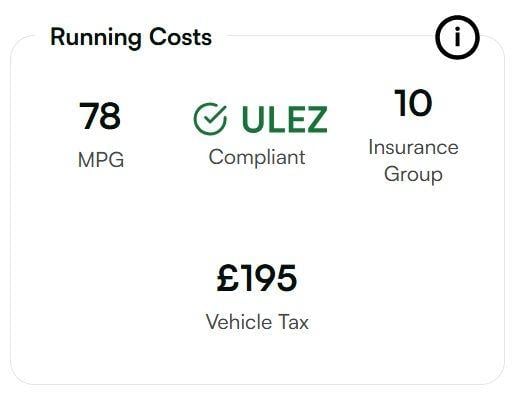Click the word Insurance

coord(414,147)
